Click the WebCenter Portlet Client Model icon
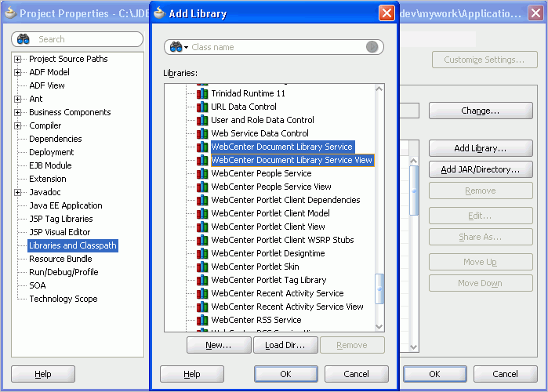This screenshot has width=548, height=392. point(202,213)
